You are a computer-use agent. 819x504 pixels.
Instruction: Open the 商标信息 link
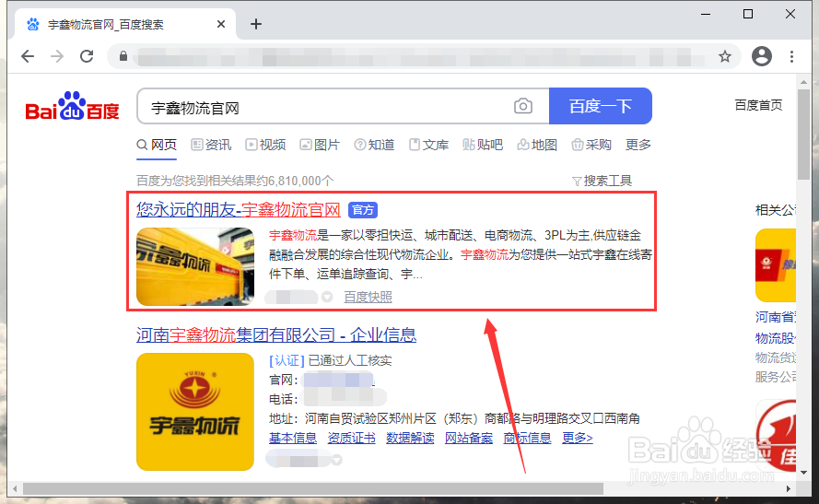click(x=527, y=438)
